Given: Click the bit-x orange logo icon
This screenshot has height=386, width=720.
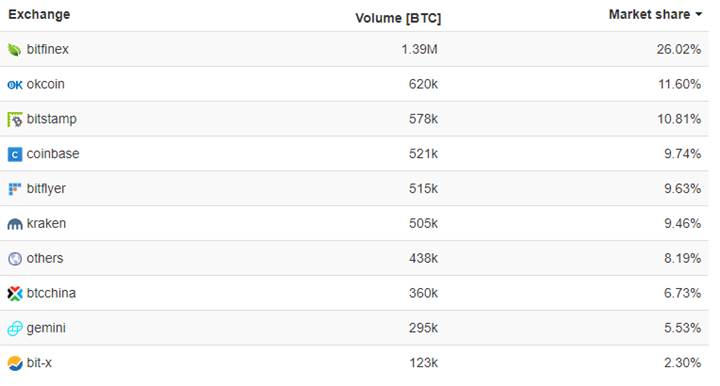Looking at the screenshot, I should 15,364.
